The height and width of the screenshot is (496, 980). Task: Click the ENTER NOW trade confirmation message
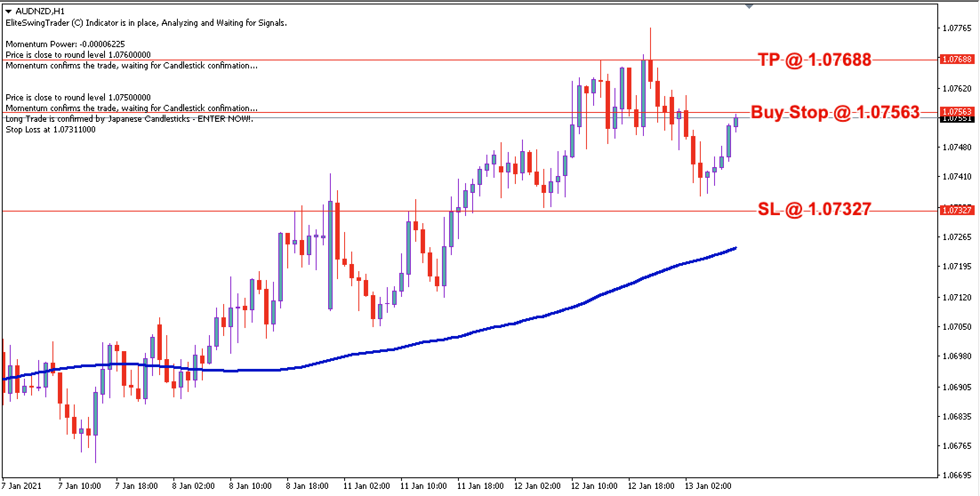(129, 119)
